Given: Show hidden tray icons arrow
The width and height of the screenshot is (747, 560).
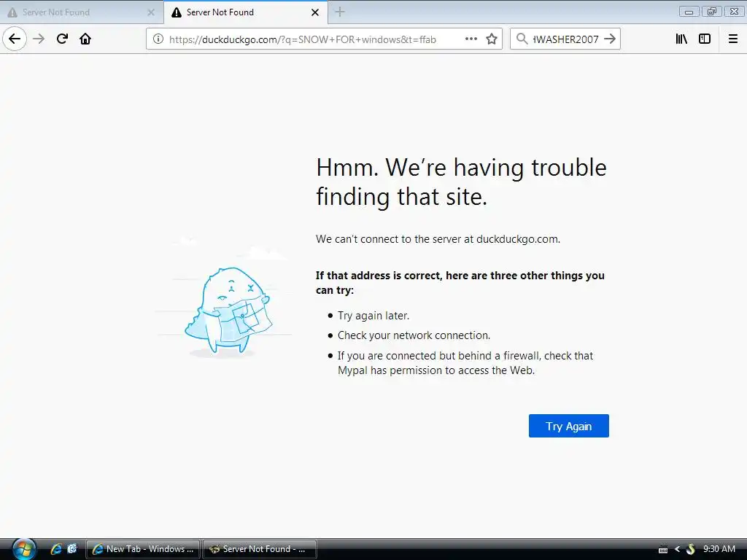Looking at the screenshot, I should 677,549.
